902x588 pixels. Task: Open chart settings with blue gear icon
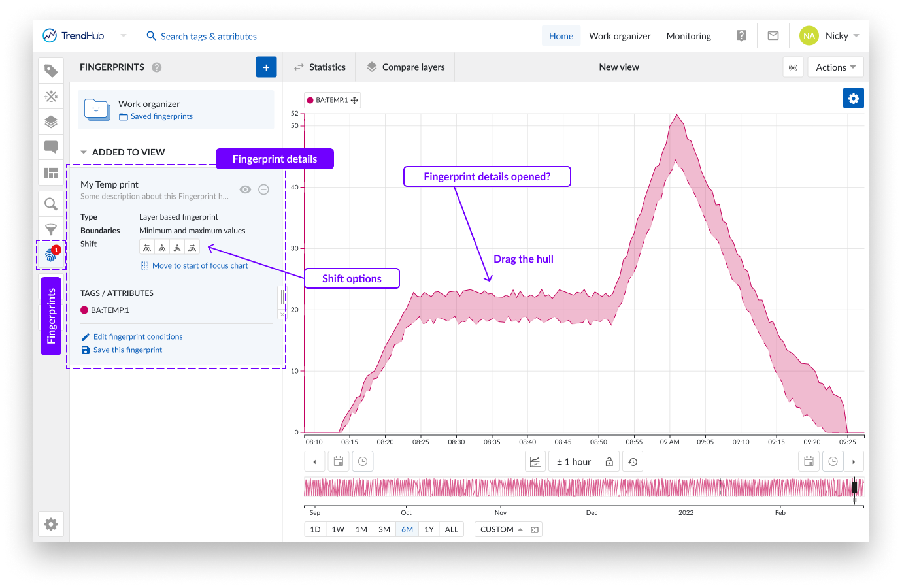pyautogui.click(x=853, y=99)
